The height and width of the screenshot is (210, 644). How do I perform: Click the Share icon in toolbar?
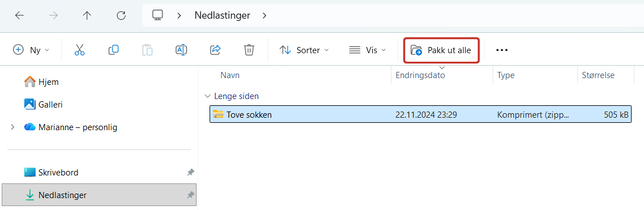215,50
